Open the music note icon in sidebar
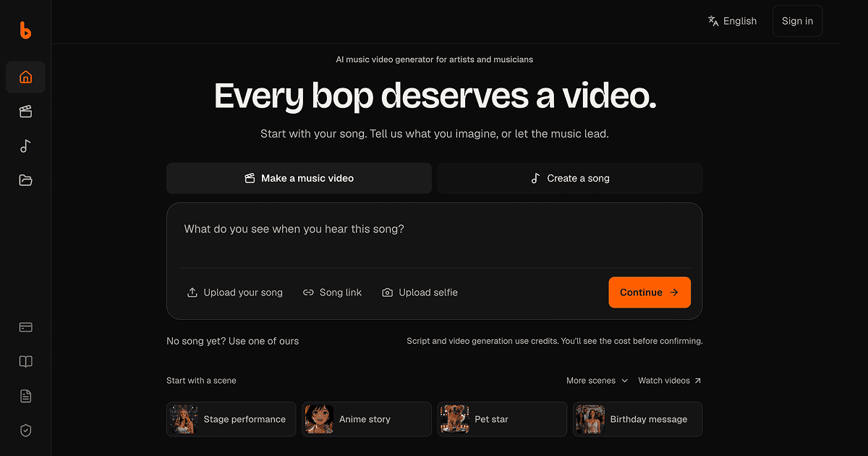 click(25, 146)
